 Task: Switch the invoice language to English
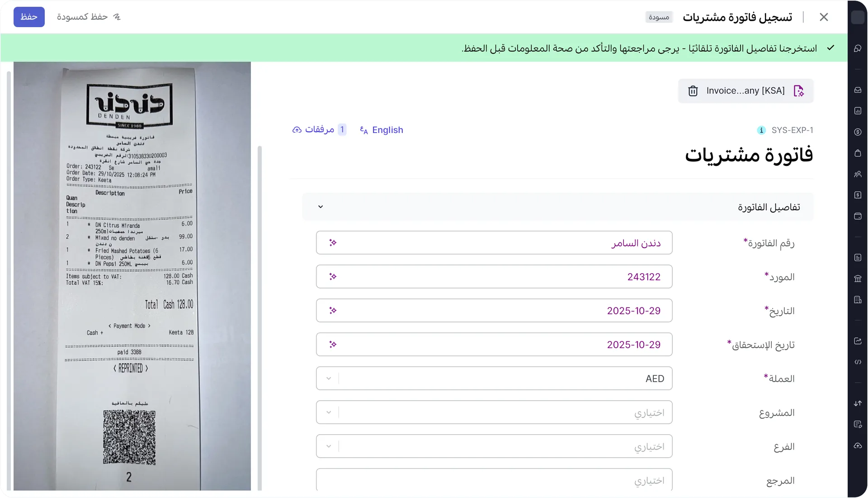click(x=381, y=130)
